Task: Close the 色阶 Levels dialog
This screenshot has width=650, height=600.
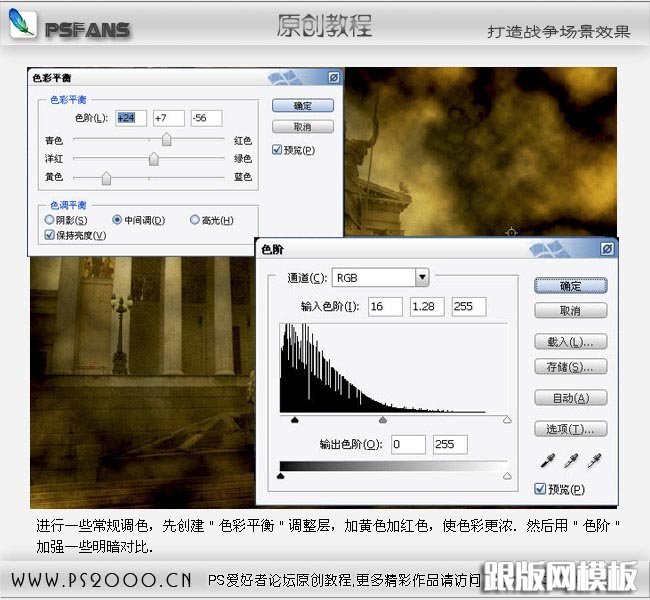Action: (607, 248)
